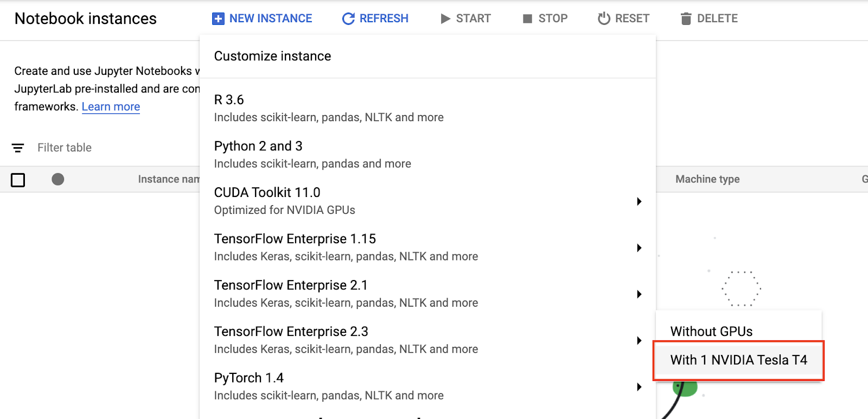Select CUDA Toolkit 11.0 menu entry
The image size is (868, 419).
(427, 201)
